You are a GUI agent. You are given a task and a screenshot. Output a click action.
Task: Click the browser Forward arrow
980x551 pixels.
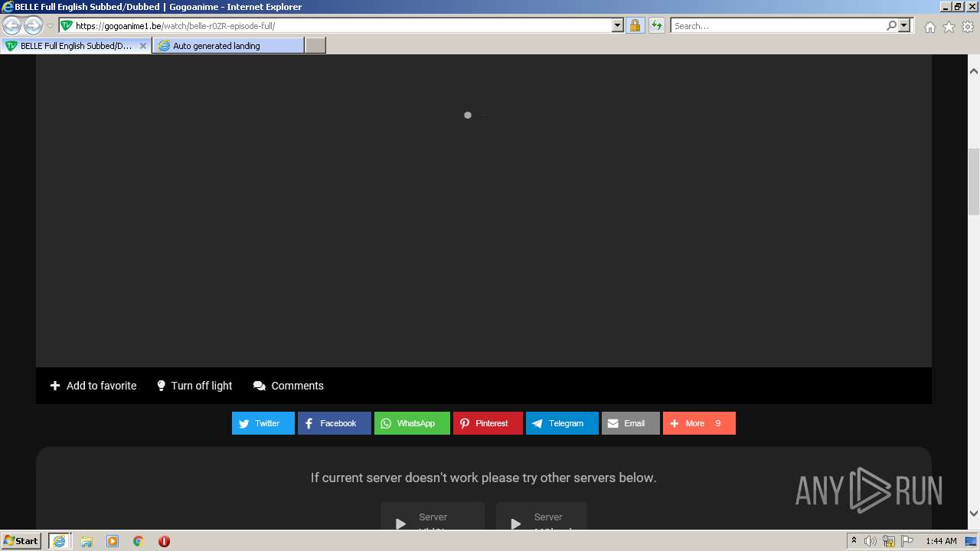[x=33, y=25]
